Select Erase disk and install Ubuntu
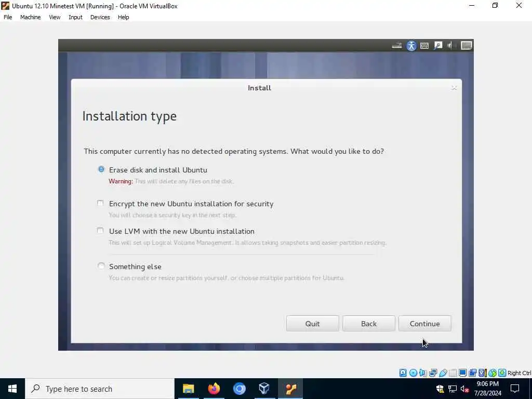532x399 pixels. point(101,169)
